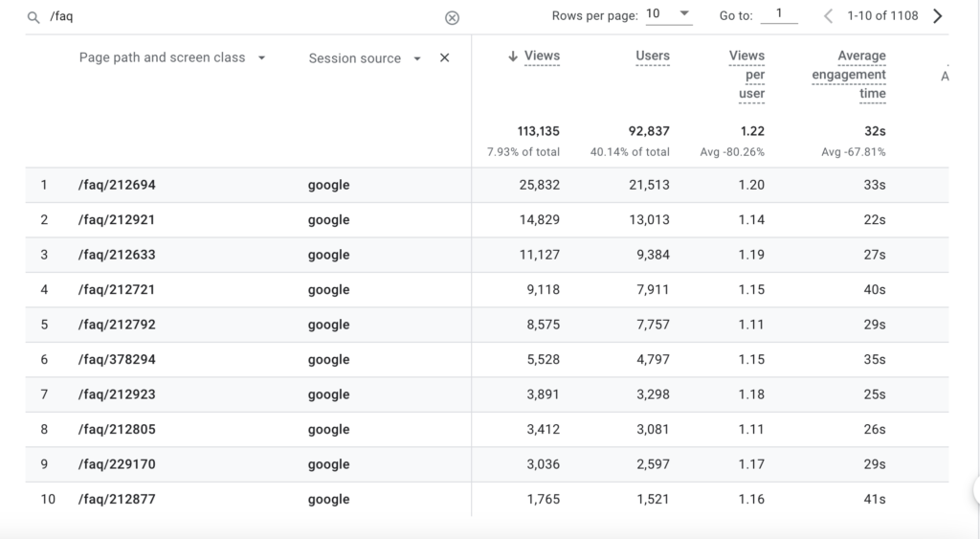Click the Go to page input
This screenshot has width=980, height=539.
779,14
